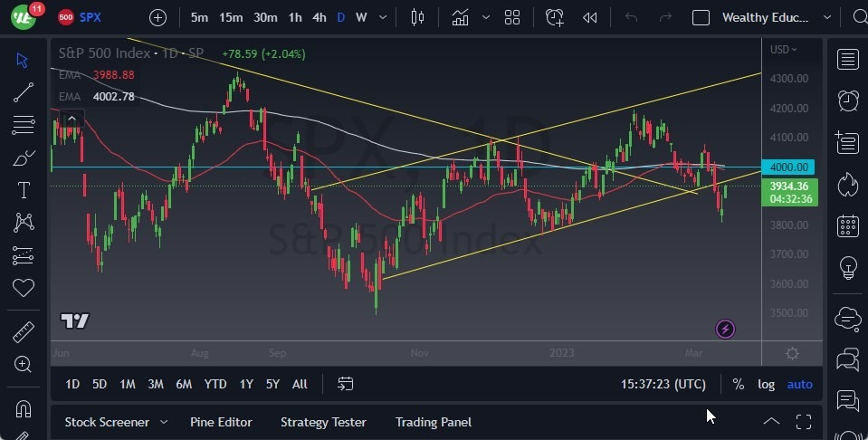Expand the indicators favorites dropdown arrow

(486, 18)
